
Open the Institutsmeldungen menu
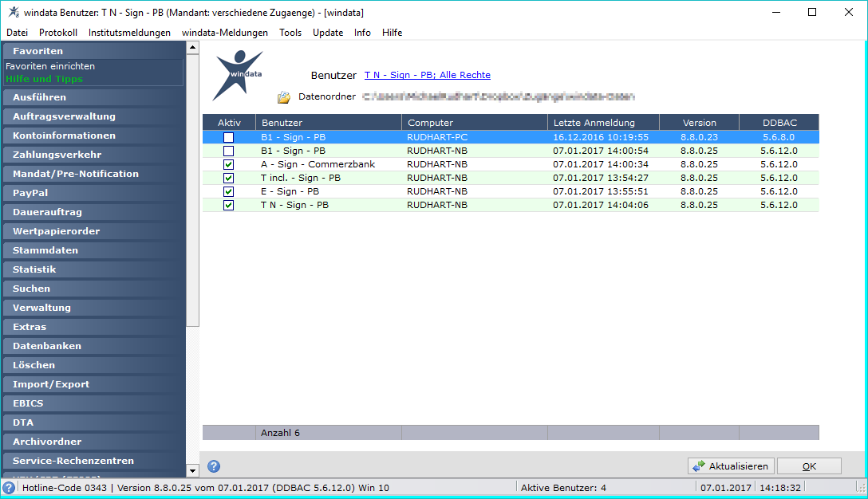(129, 33)
